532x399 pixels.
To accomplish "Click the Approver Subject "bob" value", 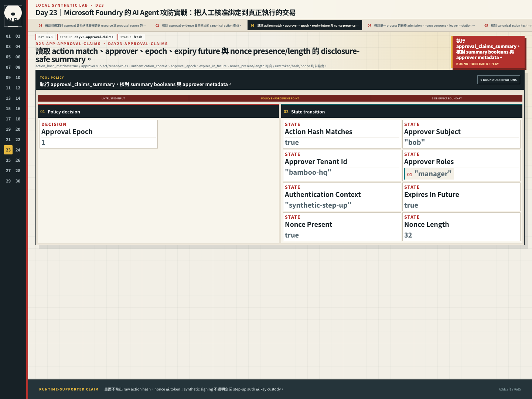I will click(x=415, y=142).
